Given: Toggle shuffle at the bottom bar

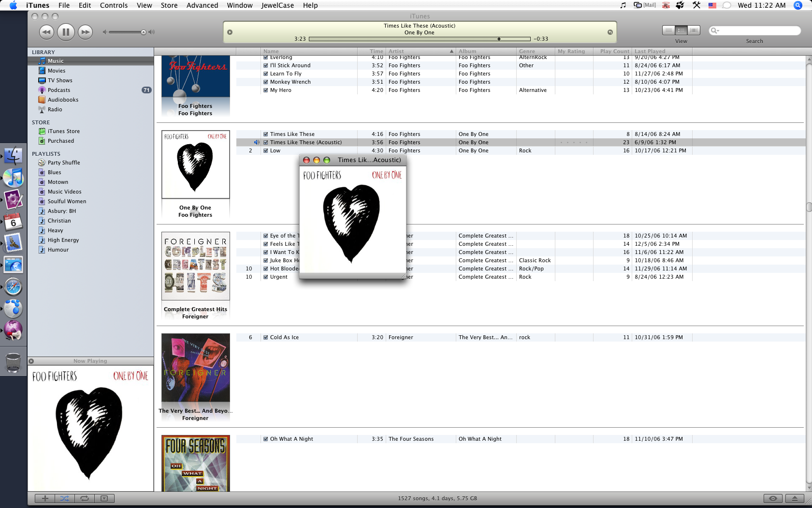Looking at the screenshot, I should click(65, 498).
